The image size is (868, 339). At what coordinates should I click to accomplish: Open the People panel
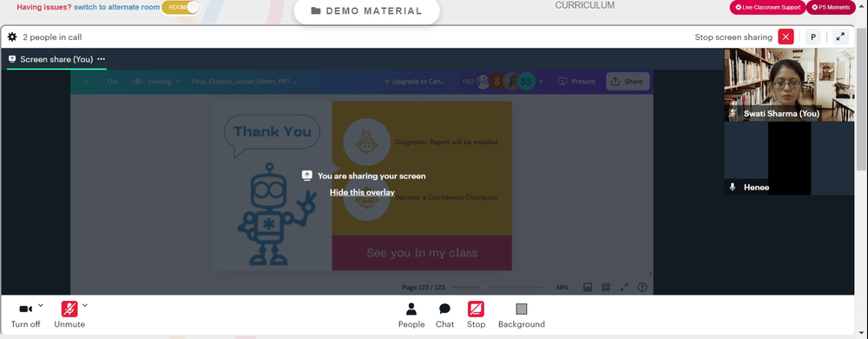[x=411, y=316]
